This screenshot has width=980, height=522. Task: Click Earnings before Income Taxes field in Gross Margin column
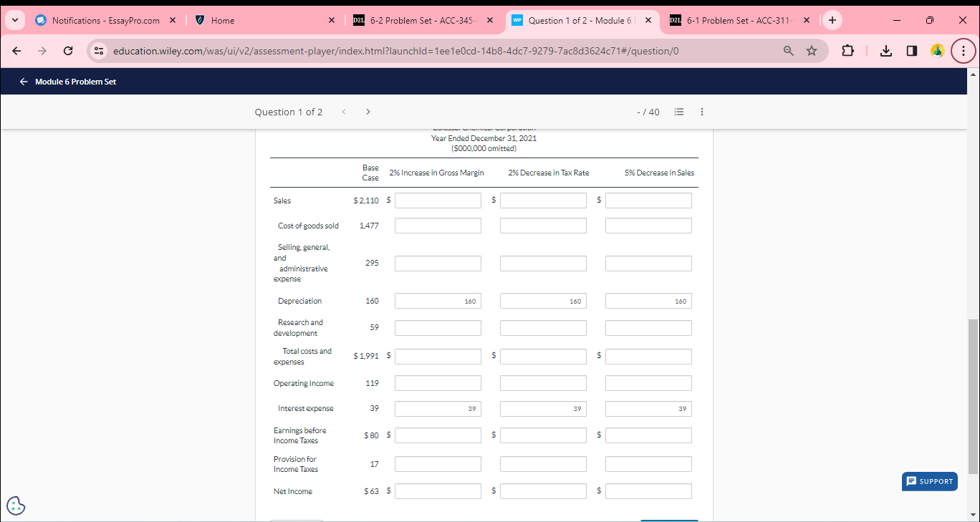pyautogui.click(x=438, y=435)
